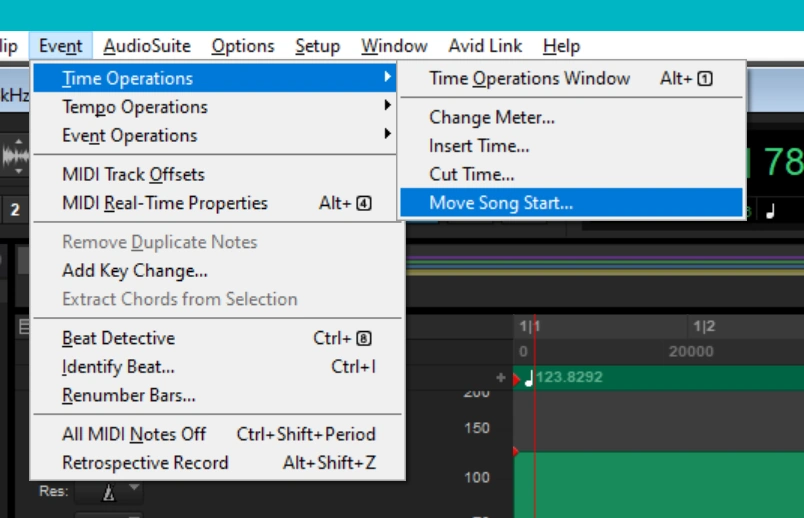This screenshot has height=518, width=804.
Task: Click bar 1|2 on the timeline ruler
Action: coord(704,327)
